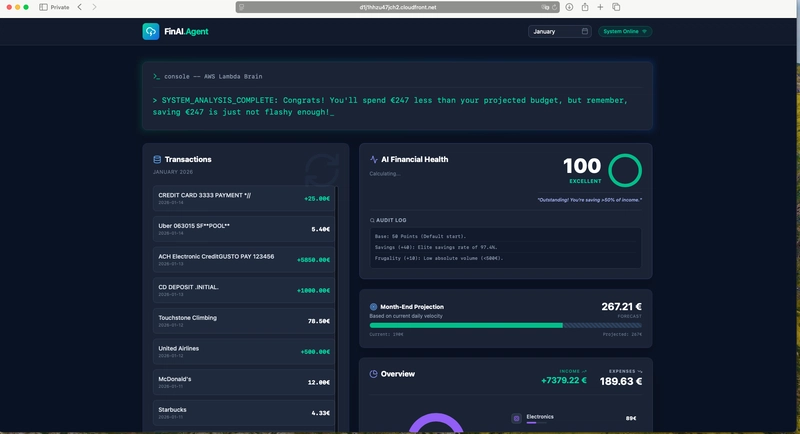Click the transactions list scrollbar
This screenshot has height=434, width=800.
[x=337, y=300]
